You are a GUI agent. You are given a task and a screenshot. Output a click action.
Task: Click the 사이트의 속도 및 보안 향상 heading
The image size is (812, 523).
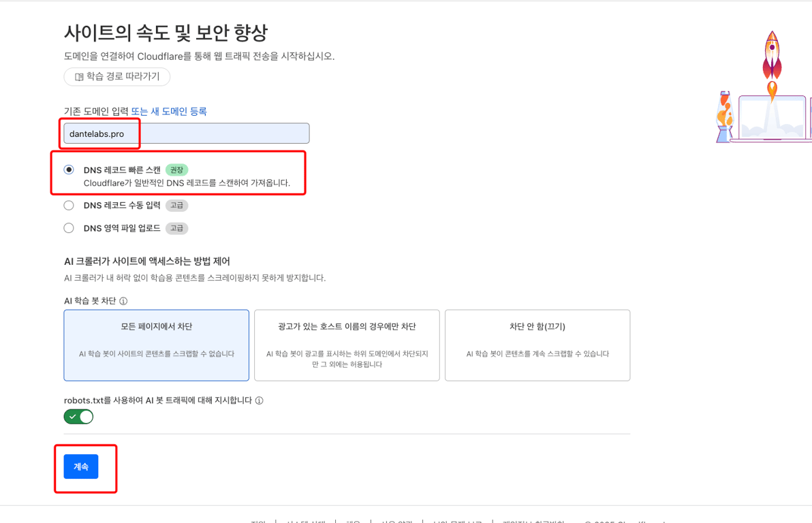tap(166, 33)
